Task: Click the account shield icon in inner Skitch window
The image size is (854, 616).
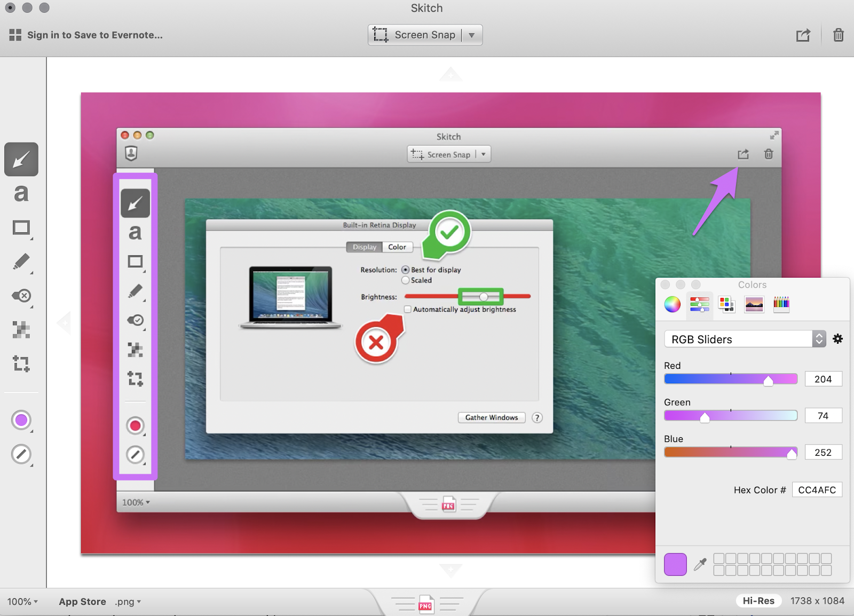Action: click(131, 154)
